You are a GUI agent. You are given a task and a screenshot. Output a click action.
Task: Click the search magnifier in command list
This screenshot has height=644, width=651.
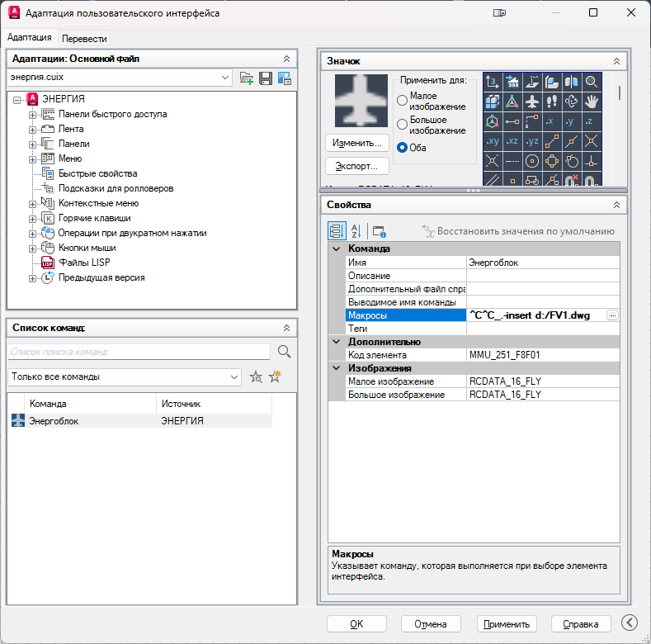285,352
